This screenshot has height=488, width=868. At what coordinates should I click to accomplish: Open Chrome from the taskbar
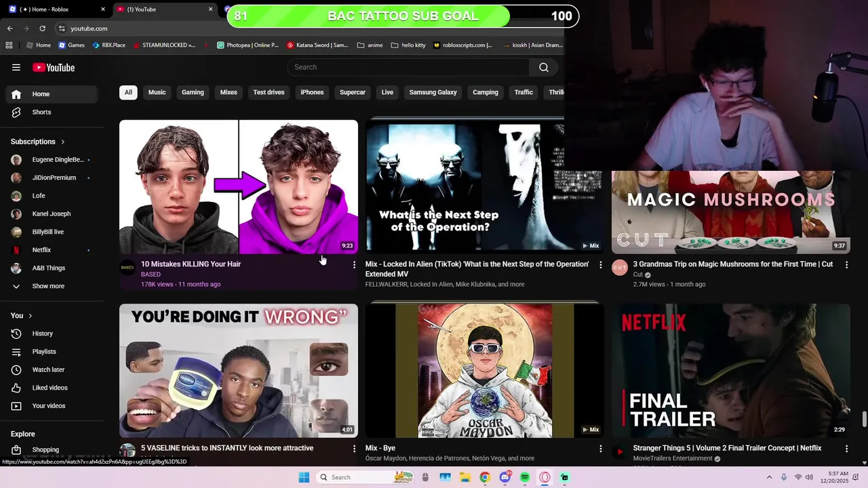(484, 477)
